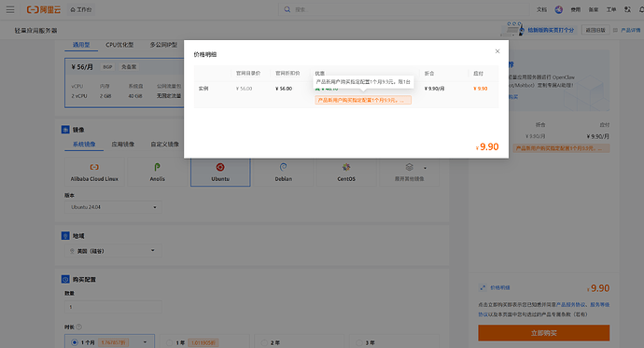The height and width of the screenshot is (348, 644).
Task: Click the 镜像 section icon
Action: click(x=65, y=130)
